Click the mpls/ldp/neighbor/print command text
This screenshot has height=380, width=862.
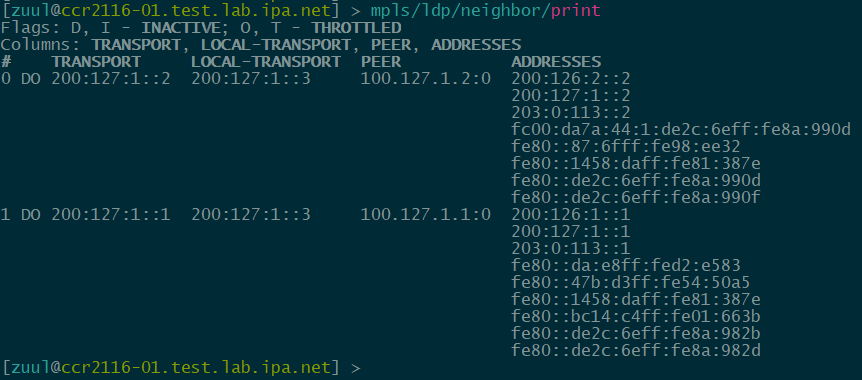(x=485, y=10)
